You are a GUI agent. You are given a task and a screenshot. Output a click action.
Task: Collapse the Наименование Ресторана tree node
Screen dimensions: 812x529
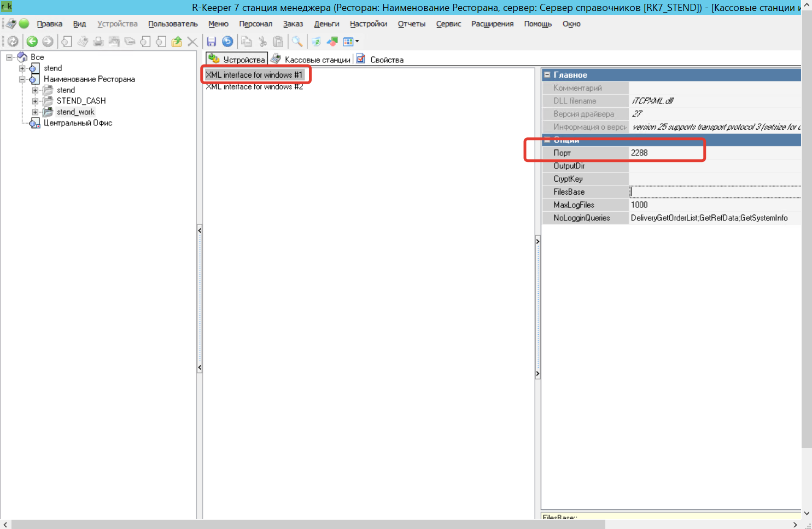(x=22, y=79)
